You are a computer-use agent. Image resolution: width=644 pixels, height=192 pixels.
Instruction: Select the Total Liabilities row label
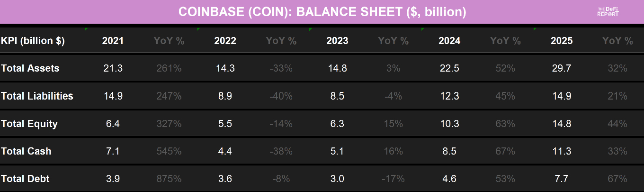point(37,96)
